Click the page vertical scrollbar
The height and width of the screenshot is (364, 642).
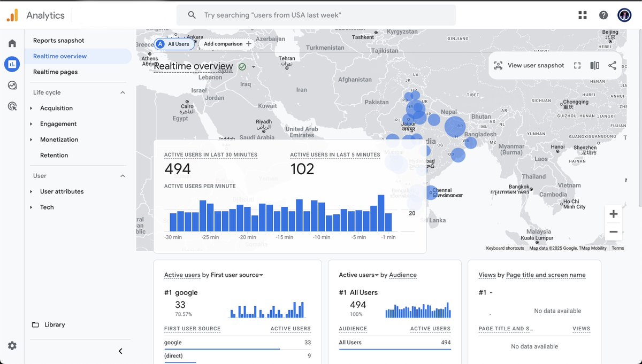[639, 119]
